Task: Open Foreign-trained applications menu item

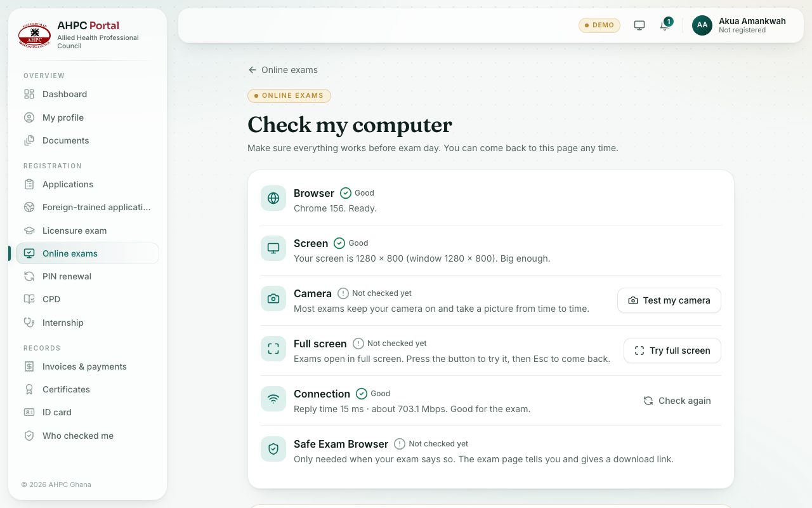Action: coord(88,207)
